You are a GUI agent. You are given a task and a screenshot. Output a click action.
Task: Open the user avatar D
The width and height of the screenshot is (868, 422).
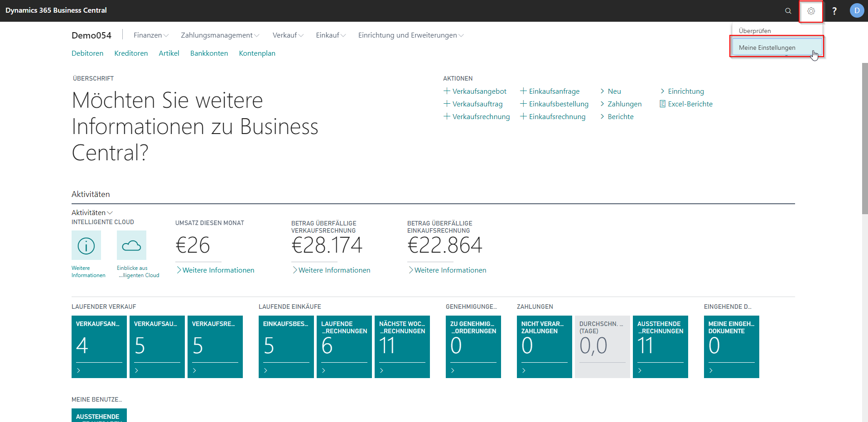(x=857, y=10)
